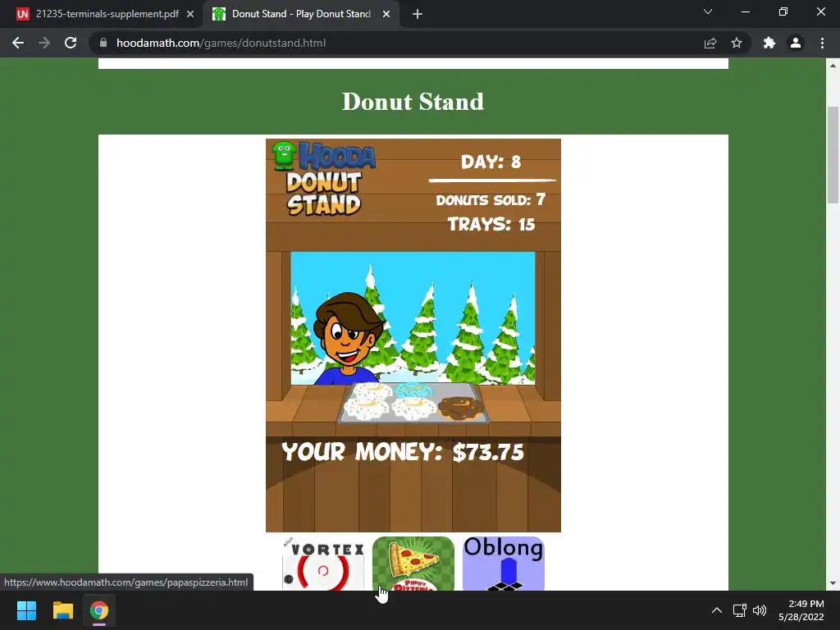Open the Chrome profile menu
840x630 pixels.
[796, 43]
